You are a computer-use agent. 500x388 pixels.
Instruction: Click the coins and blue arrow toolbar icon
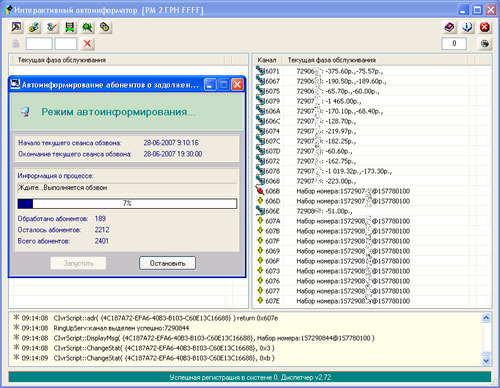34,27
